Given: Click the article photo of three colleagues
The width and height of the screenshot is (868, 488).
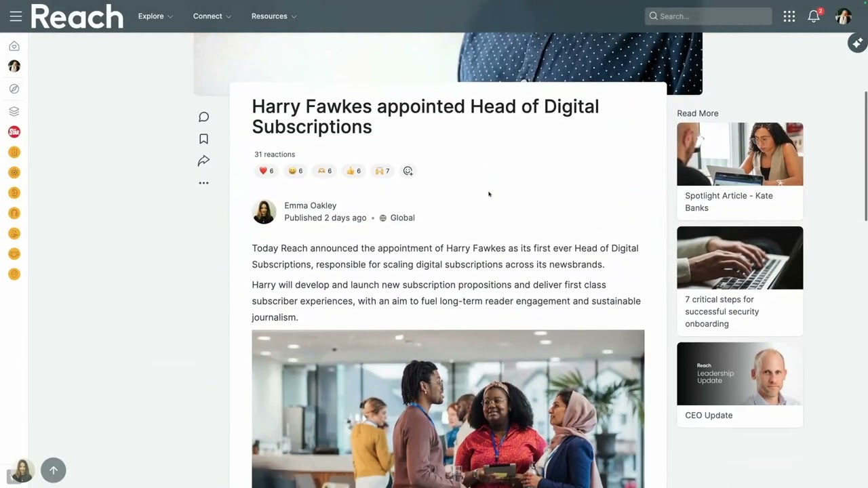Looking at the screenshot, I should click(448, 409).
